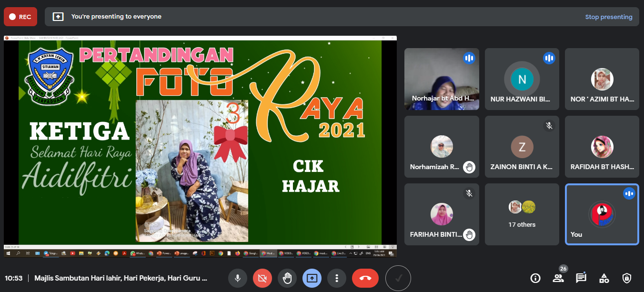Viewport: 644px width, 292px height.
Task: Hang up and leave the call
Action: pyautogui.click(x=365, y=278)
